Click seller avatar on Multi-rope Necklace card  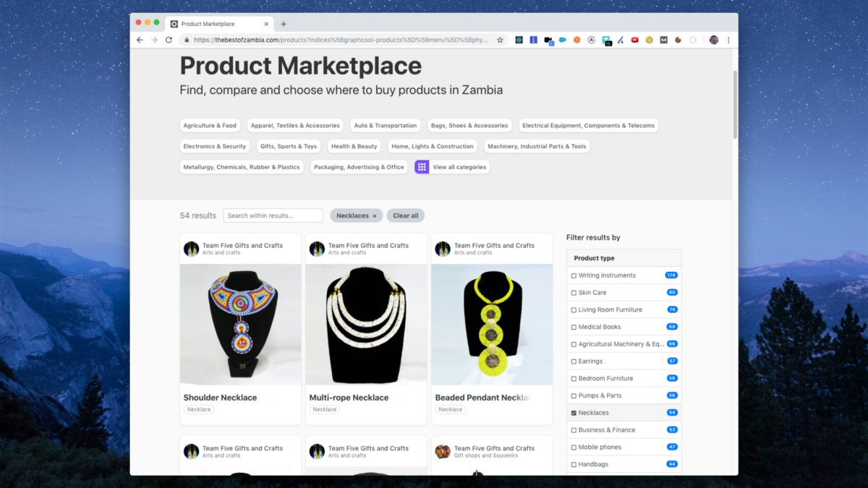[317, 249]
